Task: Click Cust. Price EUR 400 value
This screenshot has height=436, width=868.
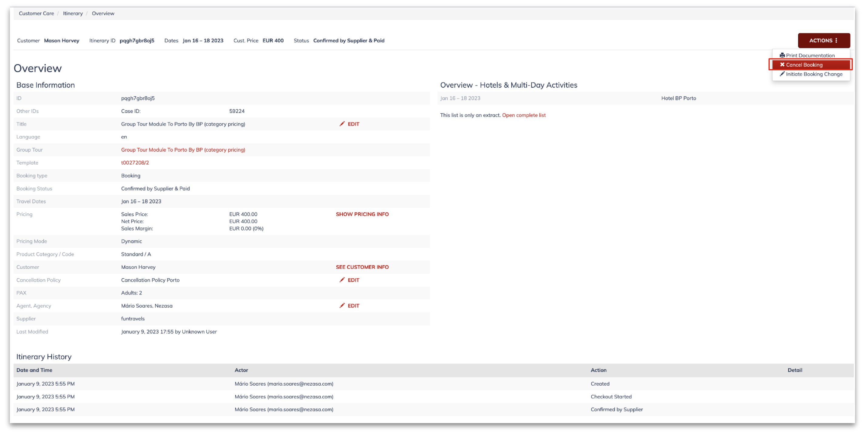Action: 273,40
